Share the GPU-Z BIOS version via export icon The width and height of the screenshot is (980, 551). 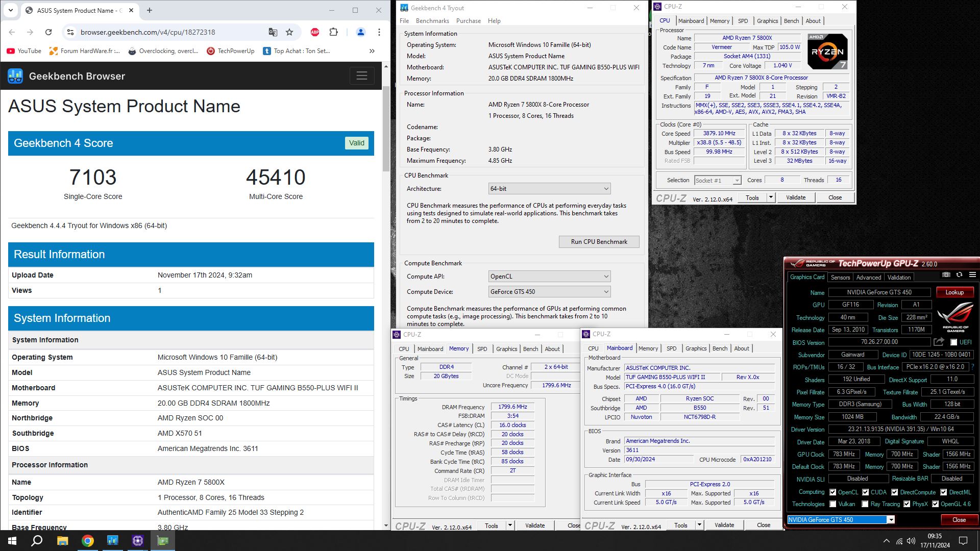(x=939, y=342)
